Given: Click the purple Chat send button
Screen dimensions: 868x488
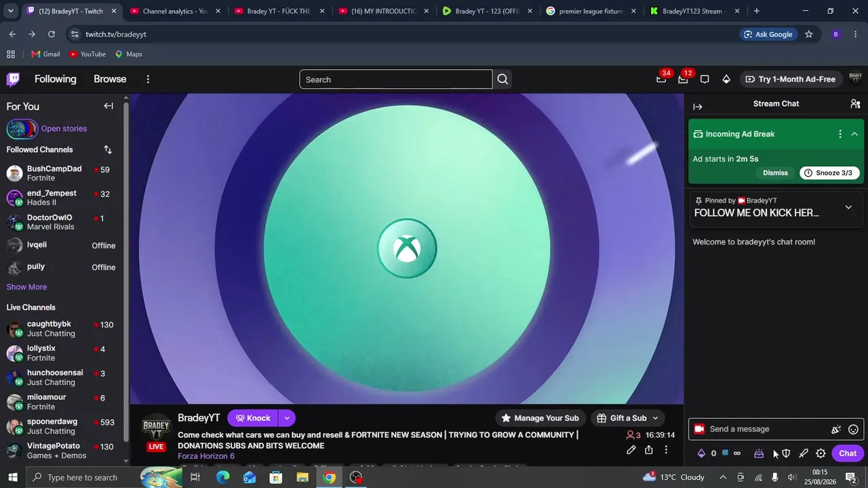Looking at the screenshot, I should (x=848, y=453).
